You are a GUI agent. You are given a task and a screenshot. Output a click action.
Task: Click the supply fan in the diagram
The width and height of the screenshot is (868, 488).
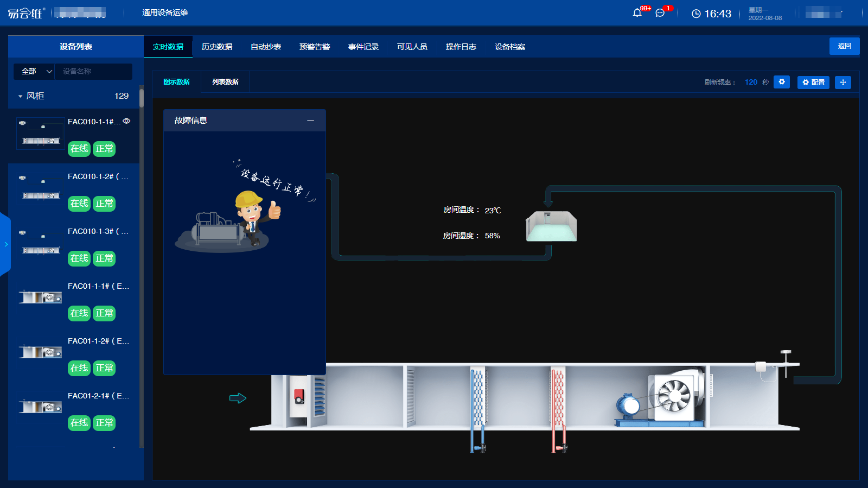[674, 395]
